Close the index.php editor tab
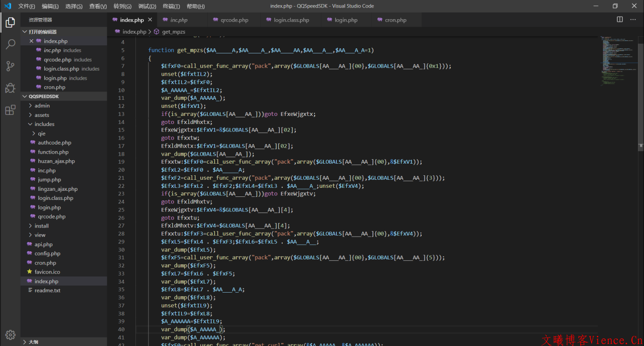The image size is (644, 346). tap(150, 20)
